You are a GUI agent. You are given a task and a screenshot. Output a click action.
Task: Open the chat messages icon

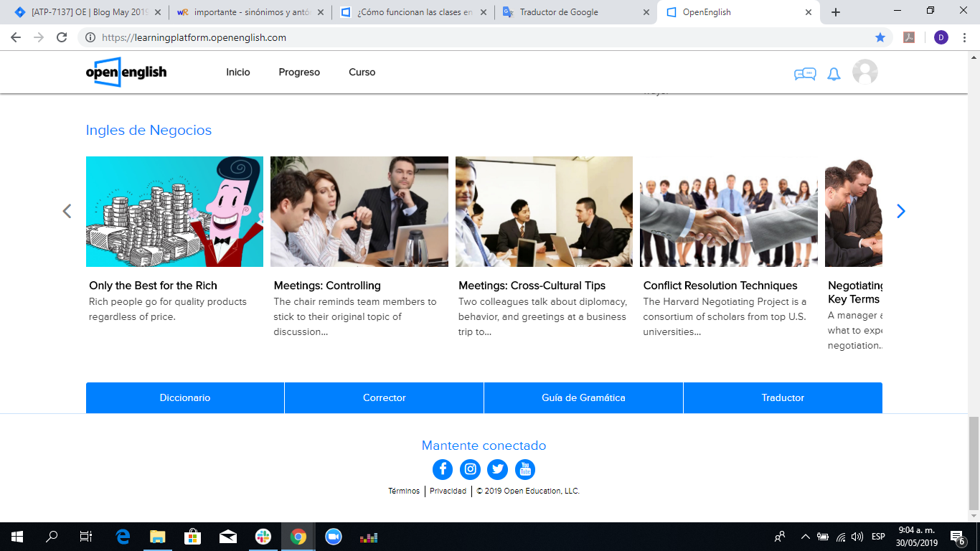[804, 74]
